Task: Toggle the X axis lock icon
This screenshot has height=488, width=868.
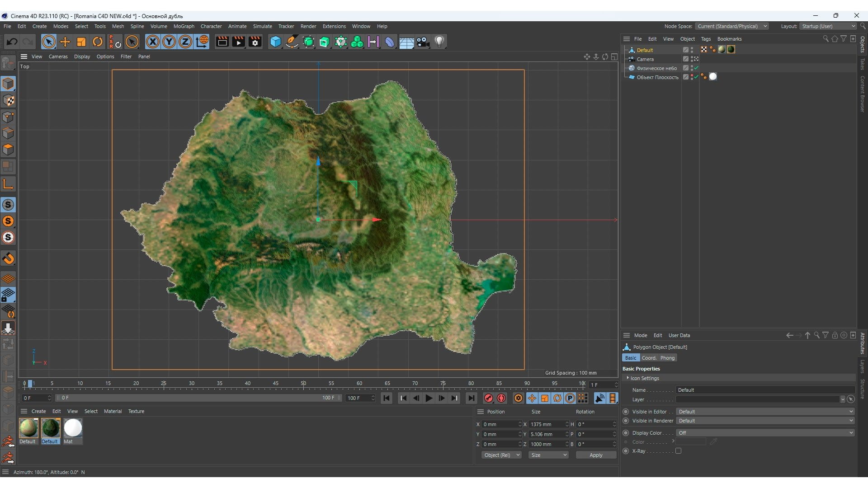Action: tap(153, 42)
